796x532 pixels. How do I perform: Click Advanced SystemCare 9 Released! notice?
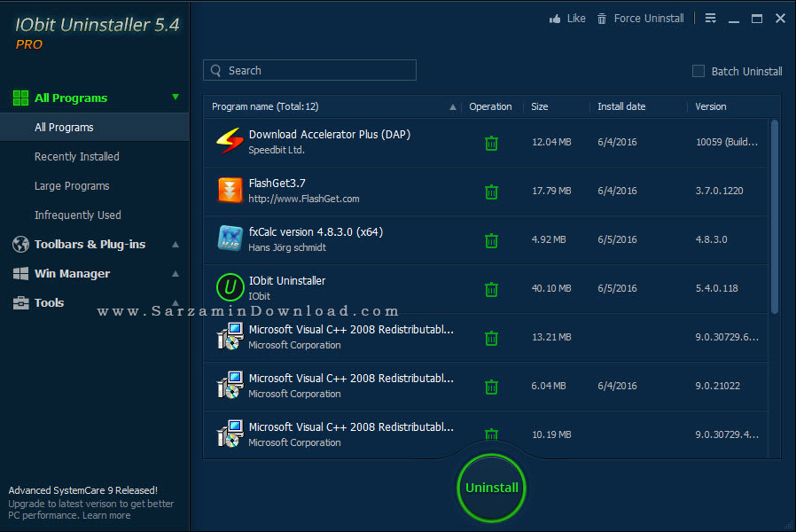pos(82,490)
